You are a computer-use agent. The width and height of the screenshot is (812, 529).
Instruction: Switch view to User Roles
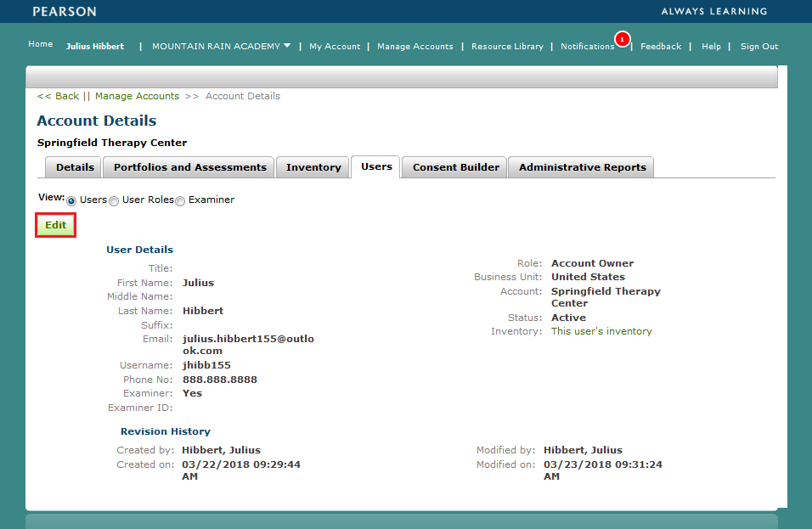click(114, 200)
